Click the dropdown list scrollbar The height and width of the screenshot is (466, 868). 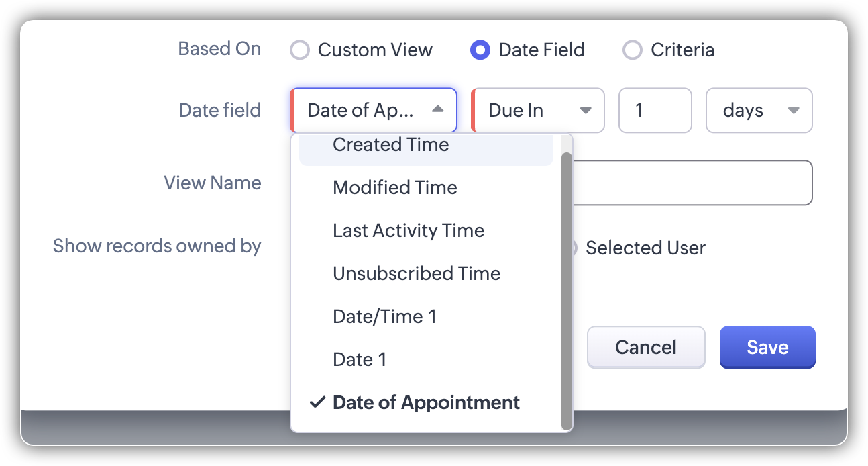coord(567,289)
